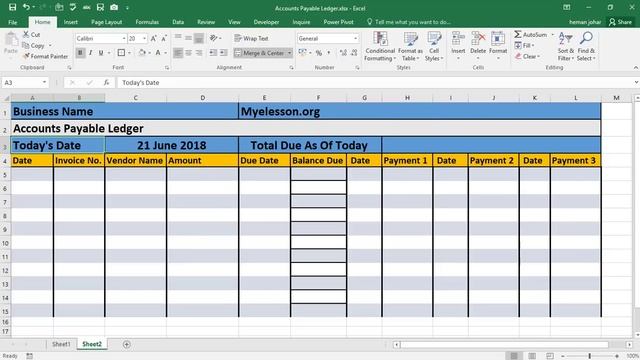Viewport: 640px width, 360px height.
Task: Click the horizontal scrollbar
Action: [504, 344]
